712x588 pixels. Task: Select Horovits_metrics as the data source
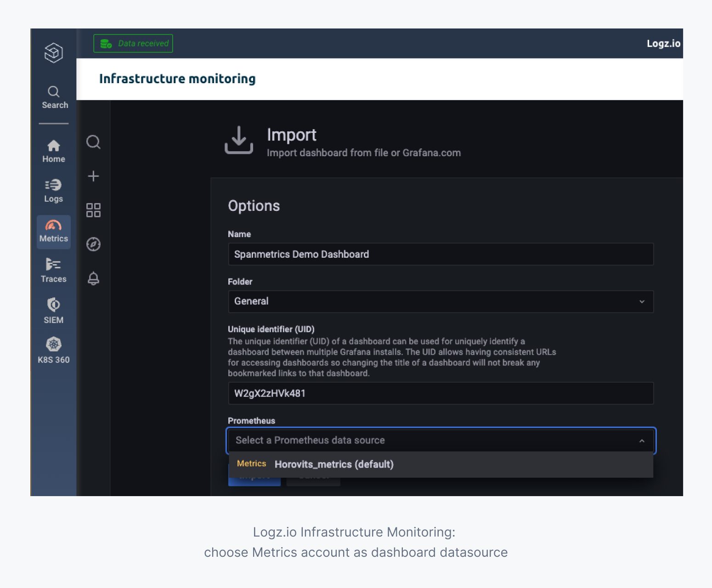pos(334,464)
